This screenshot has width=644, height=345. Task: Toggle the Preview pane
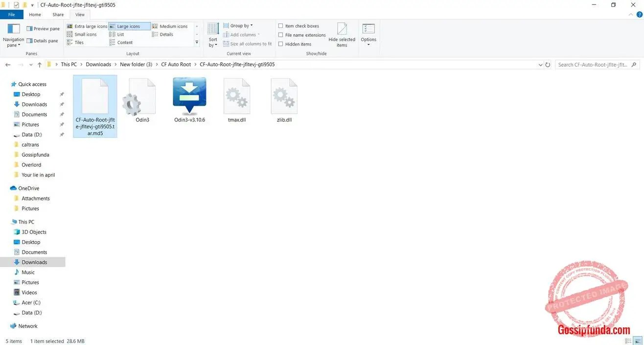(43, 28)
